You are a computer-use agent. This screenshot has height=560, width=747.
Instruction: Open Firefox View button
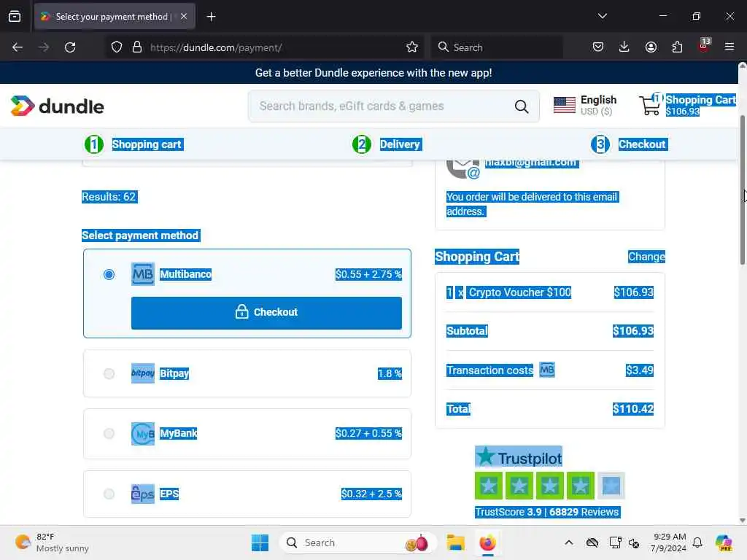15,17
